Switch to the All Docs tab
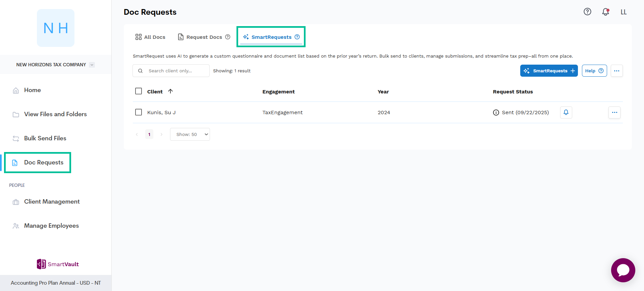This screenshot has width=644, height=291. (x=150, y=37)
